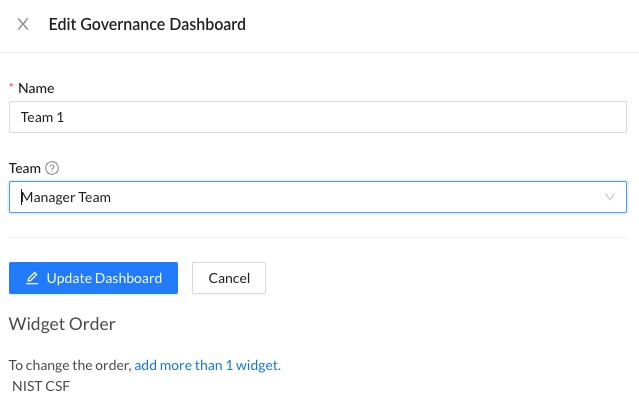This screenshot has width=639, height=406.
Task: Expand the Team dropdown chevron arrow
Action: [x=610, y=197]
